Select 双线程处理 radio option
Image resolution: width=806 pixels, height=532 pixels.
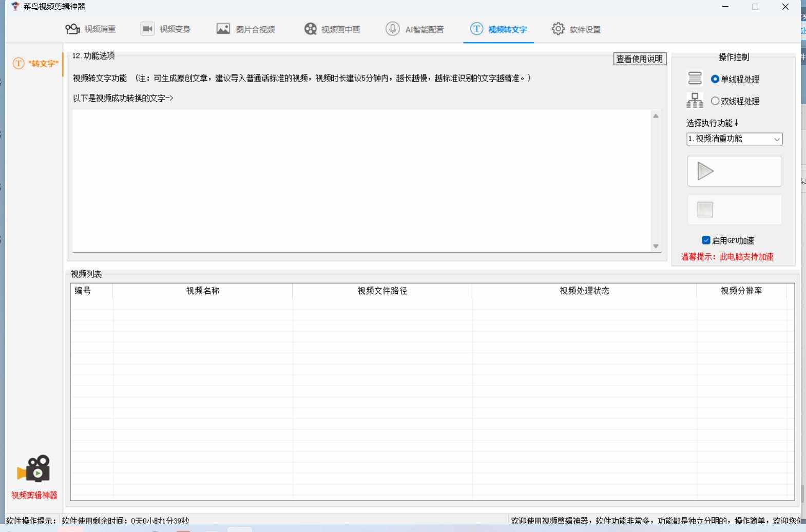tap(735, 101)
